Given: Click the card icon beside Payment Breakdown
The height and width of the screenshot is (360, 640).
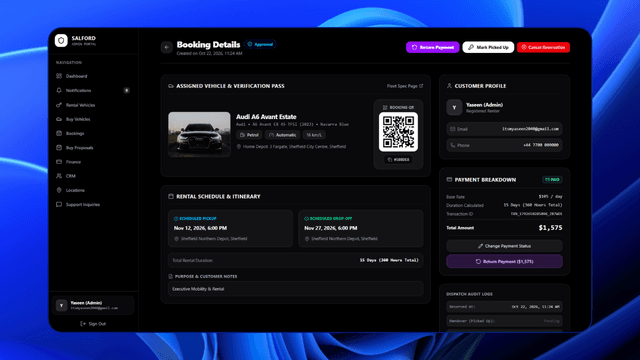Looking at the screenshot, I should coord(449,180).
